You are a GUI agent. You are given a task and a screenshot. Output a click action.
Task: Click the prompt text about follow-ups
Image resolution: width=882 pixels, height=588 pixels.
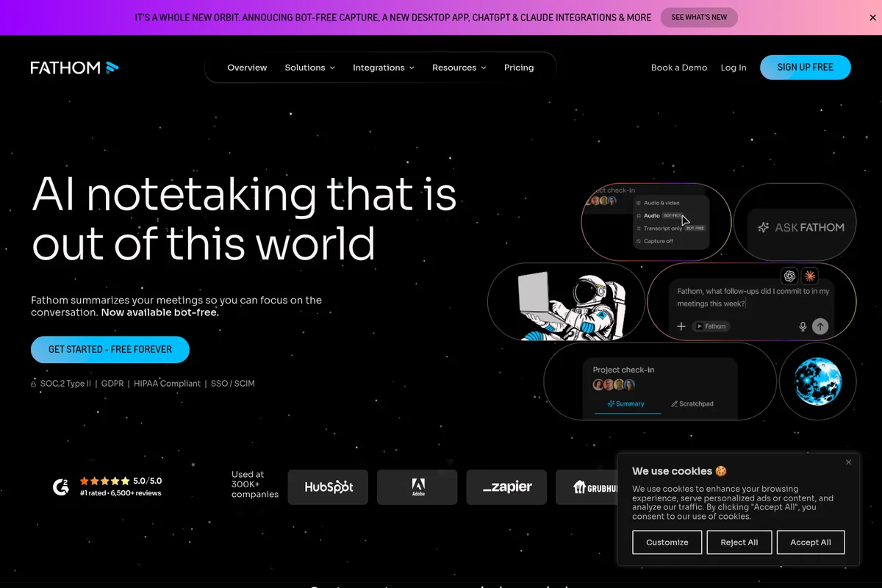(753, 298)
